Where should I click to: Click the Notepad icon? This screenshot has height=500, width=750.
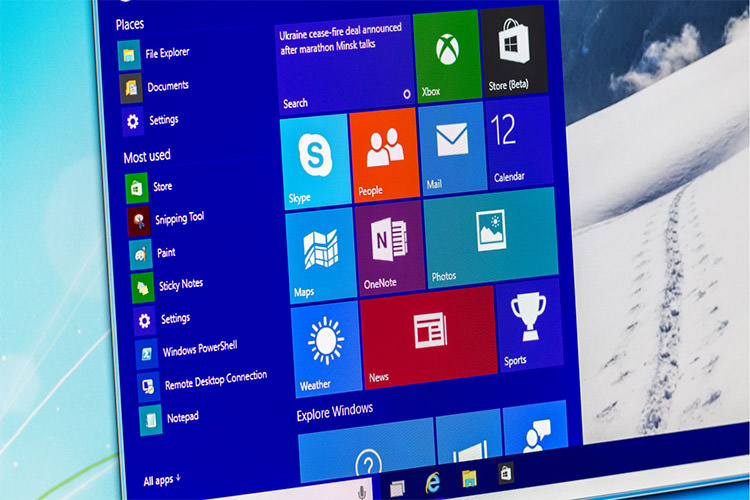[x=151, y=420]
